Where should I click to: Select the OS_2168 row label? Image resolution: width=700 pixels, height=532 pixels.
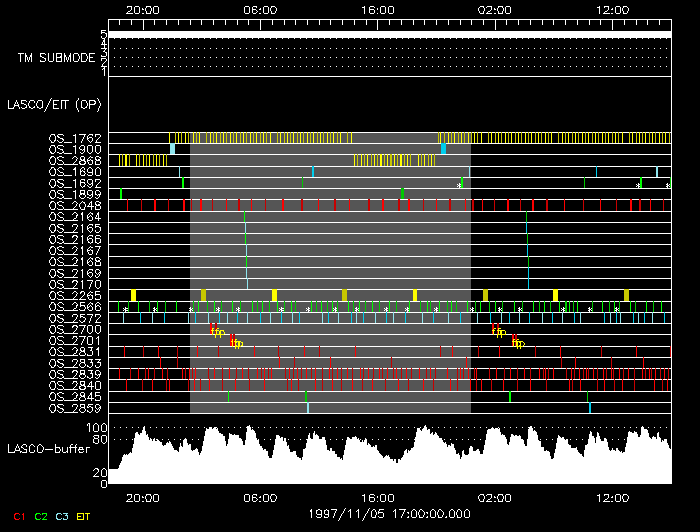pos(75,262)
